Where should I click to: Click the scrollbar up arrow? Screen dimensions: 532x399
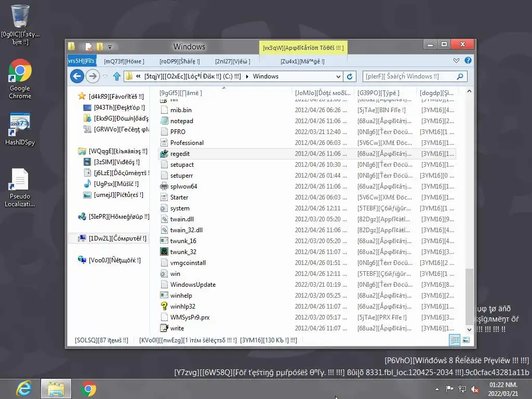469,91
